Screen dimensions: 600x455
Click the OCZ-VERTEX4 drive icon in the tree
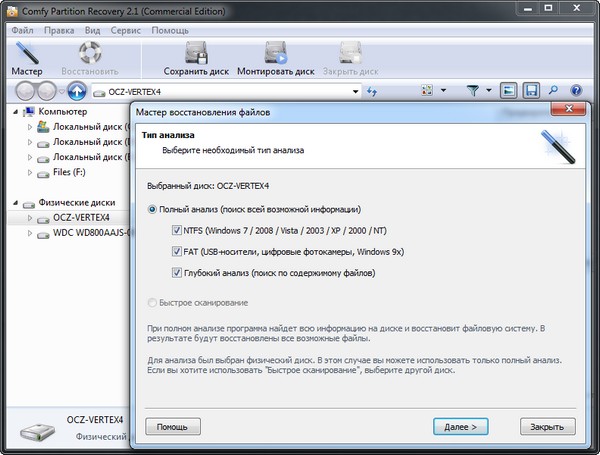43,219
